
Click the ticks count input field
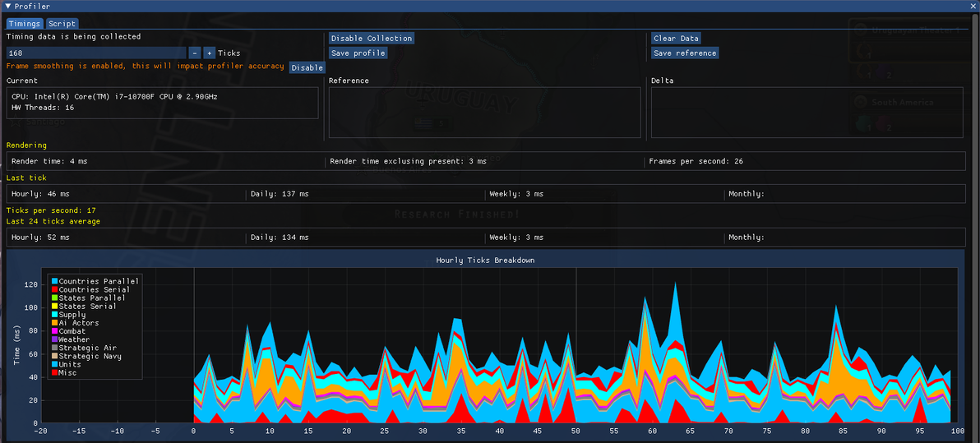pos(96,53)
